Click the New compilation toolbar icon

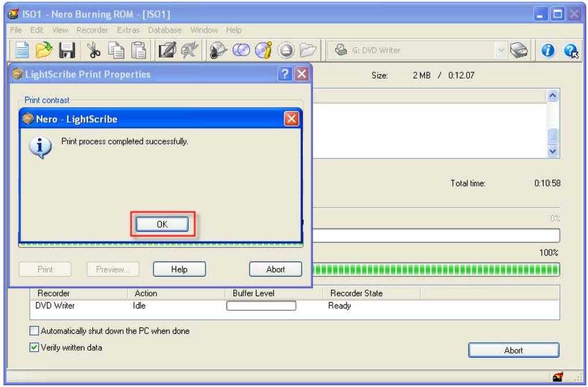pos(22,50)
